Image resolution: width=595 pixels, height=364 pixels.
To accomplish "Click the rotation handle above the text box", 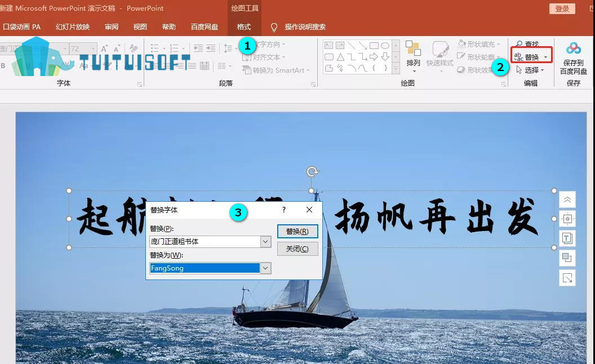I will click(x=312, y=172).
